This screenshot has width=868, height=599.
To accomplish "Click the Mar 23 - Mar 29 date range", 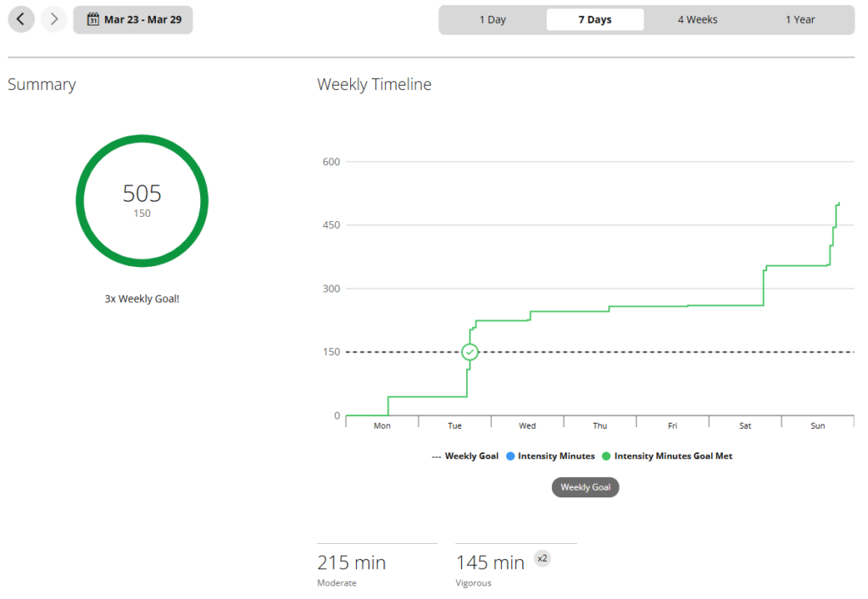I will pos(133,19).
